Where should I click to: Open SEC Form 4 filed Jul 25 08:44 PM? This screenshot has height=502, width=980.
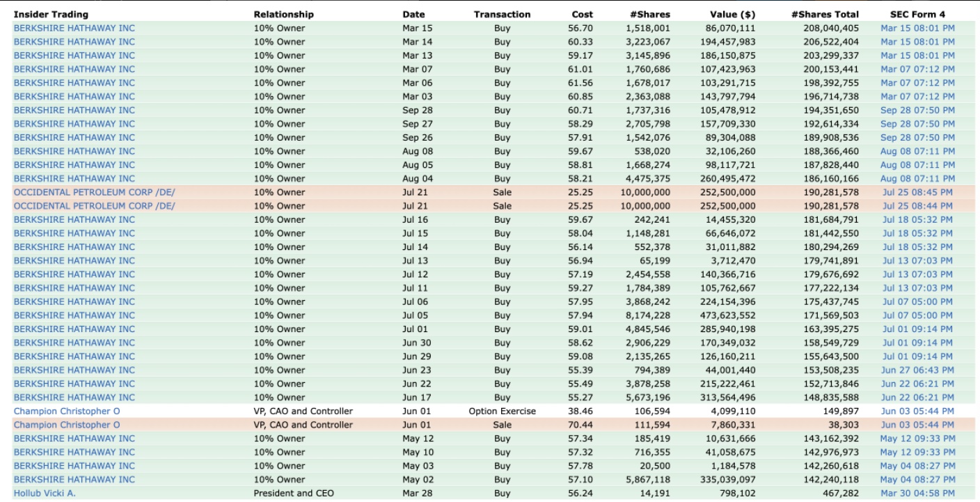pyautogui.click(x=918, y=206)
